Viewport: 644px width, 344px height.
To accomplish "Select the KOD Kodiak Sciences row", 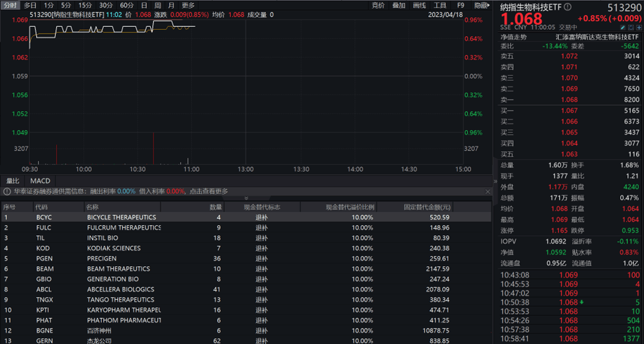I will point(246,248).
